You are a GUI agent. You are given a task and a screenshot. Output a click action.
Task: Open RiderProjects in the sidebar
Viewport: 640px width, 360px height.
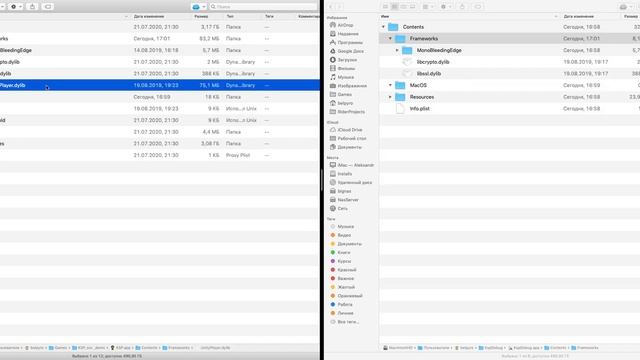point(351,111)
